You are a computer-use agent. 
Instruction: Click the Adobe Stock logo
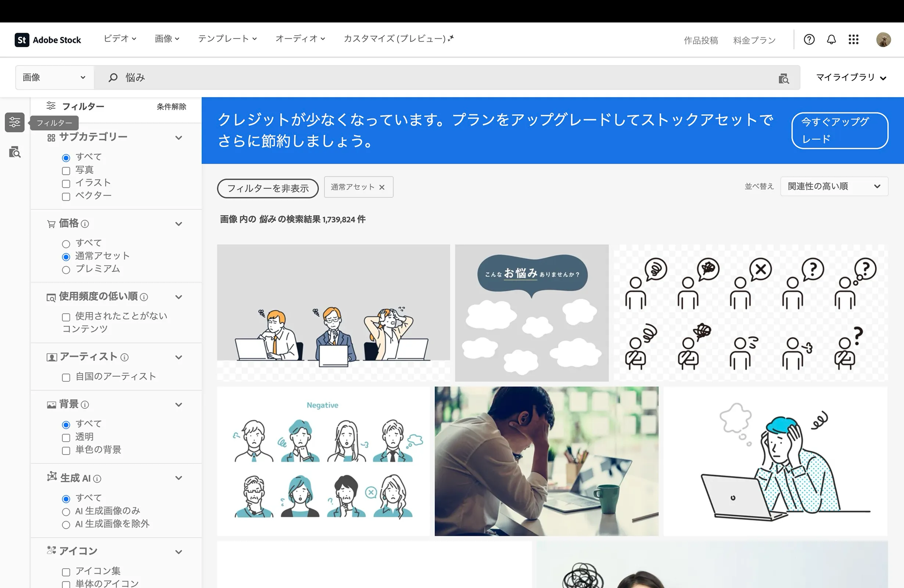[48, 40]
